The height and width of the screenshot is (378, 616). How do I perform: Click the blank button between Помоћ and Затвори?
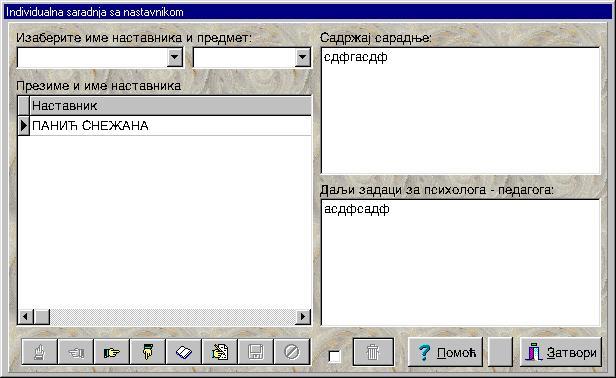[501, 352]
